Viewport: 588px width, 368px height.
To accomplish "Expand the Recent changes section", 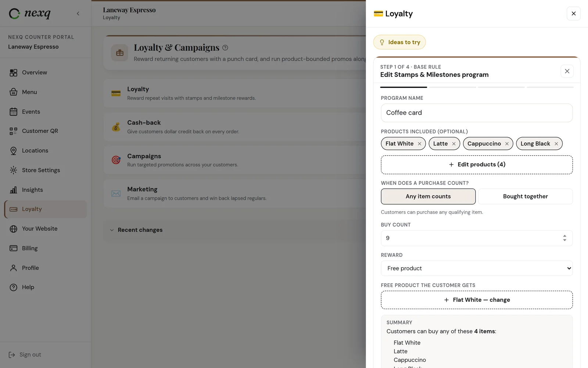I will pos(234,230).
